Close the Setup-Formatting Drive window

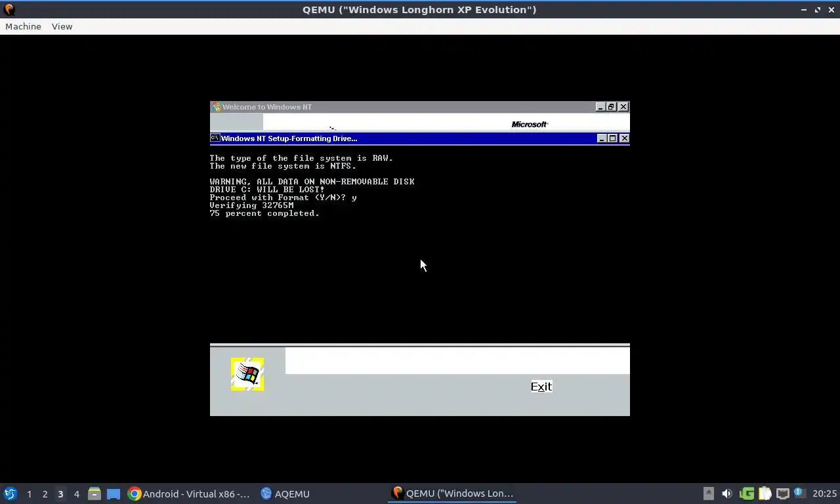pos(624,138)
